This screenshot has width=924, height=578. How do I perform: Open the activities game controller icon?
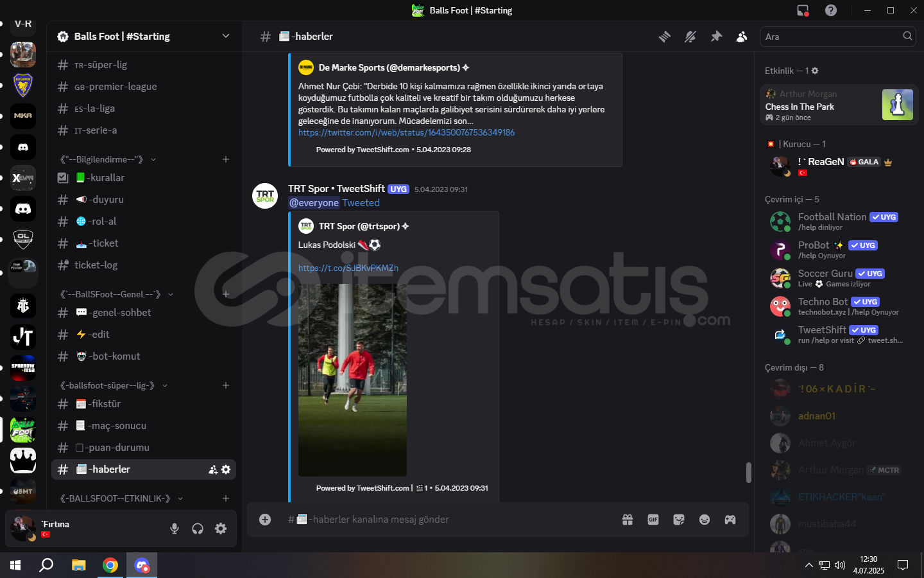(x=730, y=520)
